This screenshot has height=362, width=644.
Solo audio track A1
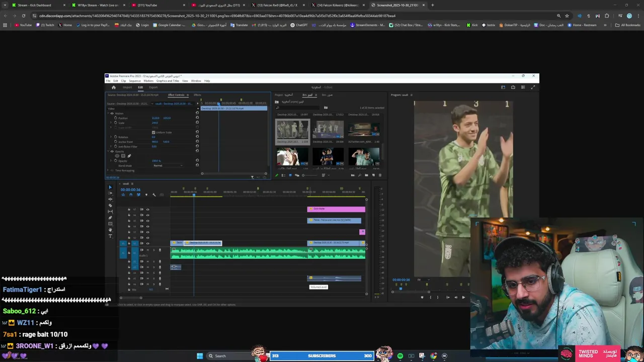tap(154, 250)
